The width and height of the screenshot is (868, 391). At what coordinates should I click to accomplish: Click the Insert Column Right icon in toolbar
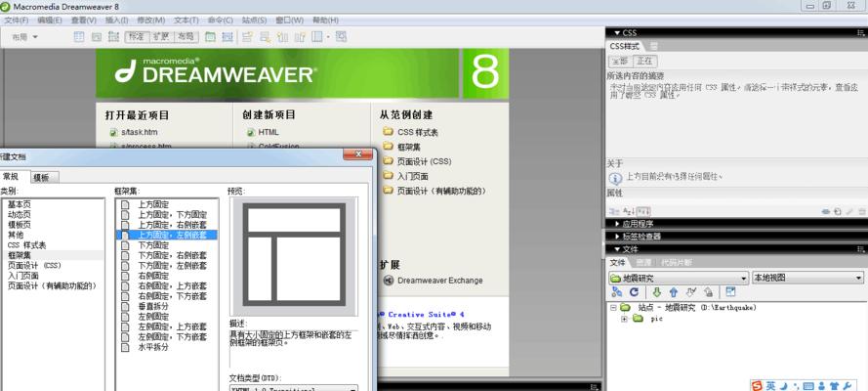coord(300,37)
